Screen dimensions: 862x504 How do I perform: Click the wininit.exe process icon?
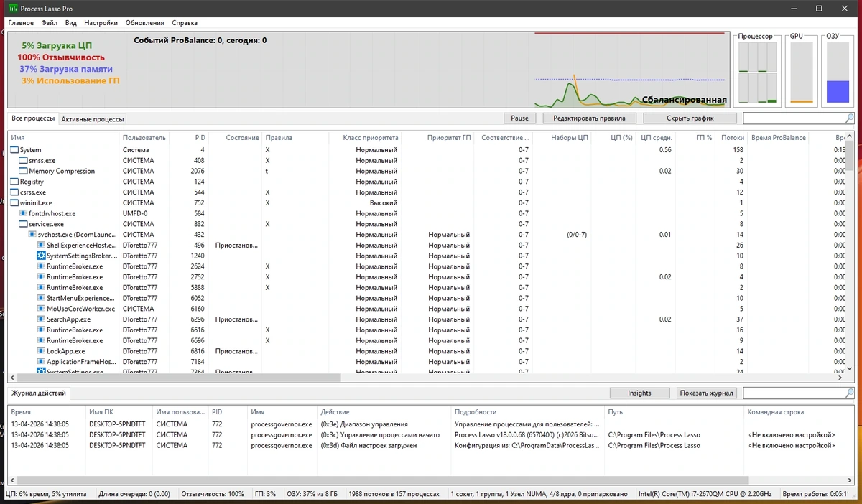[x=14, y=203]
